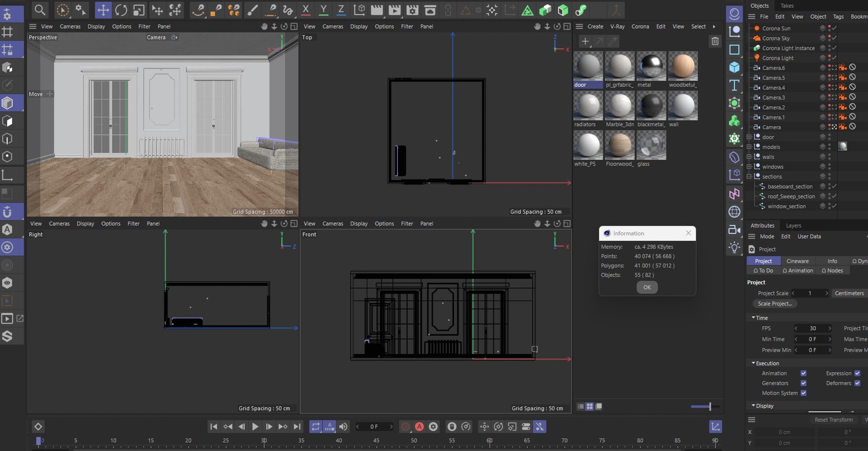Expand the models object group

[x=749, y=147]
